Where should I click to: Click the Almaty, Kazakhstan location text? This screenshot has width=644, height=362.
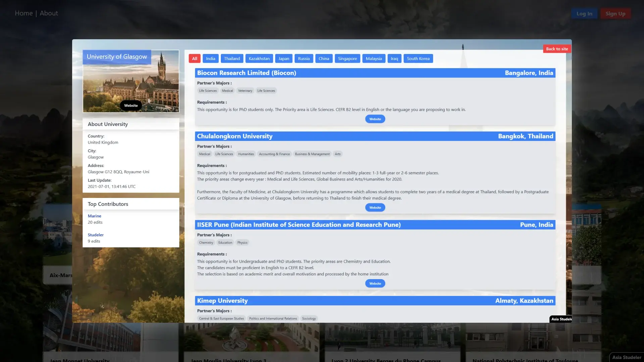[524, 301]
